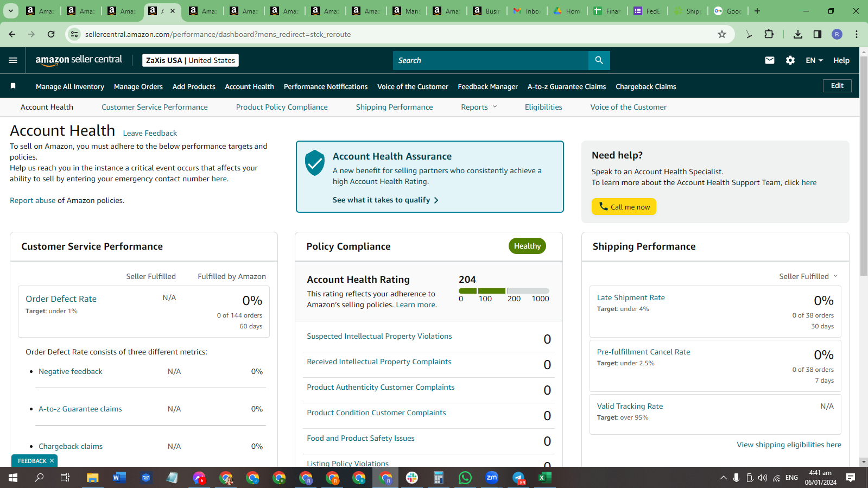Select the Product Policy Compliance tab
Image resolution: width=868 pixels, height=488 pixels.
click(x=282, y=107)
